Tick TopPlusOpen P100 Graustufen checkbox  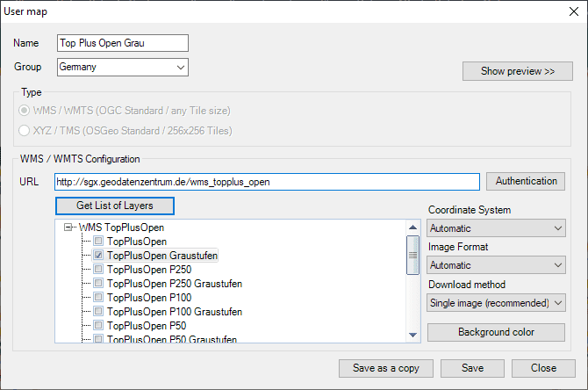coord(98,311)
